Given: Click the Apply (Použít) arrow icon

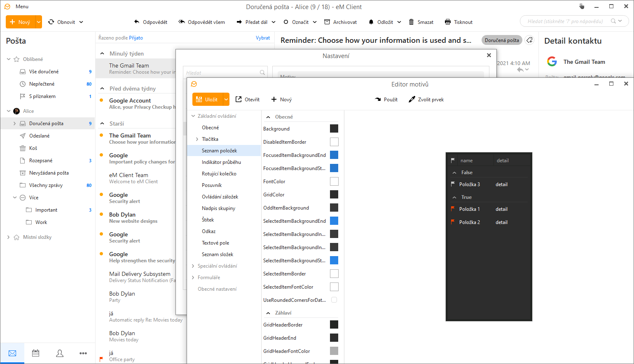Looking at the screenshot, I should point(378,99).
